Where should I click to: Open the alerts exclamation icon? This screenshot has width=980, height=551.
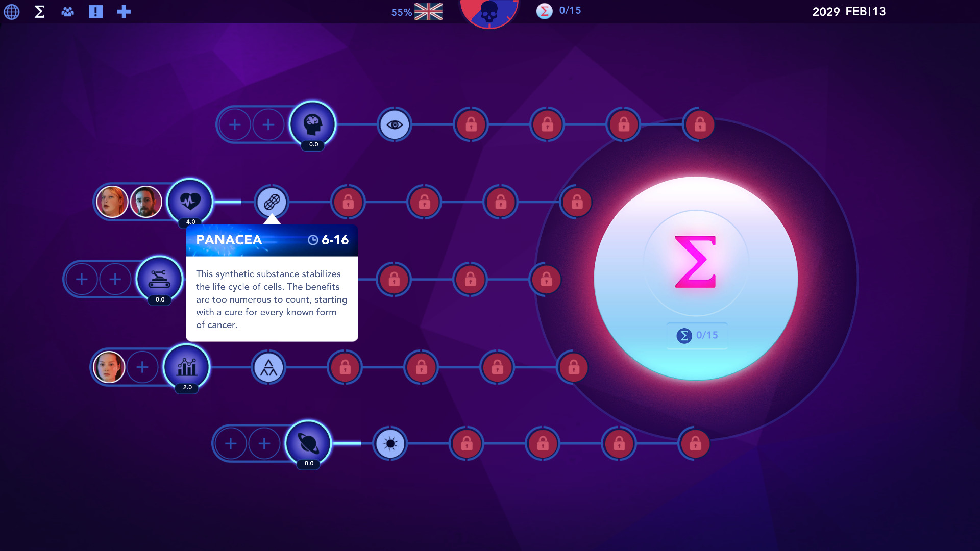coord(95,11)
